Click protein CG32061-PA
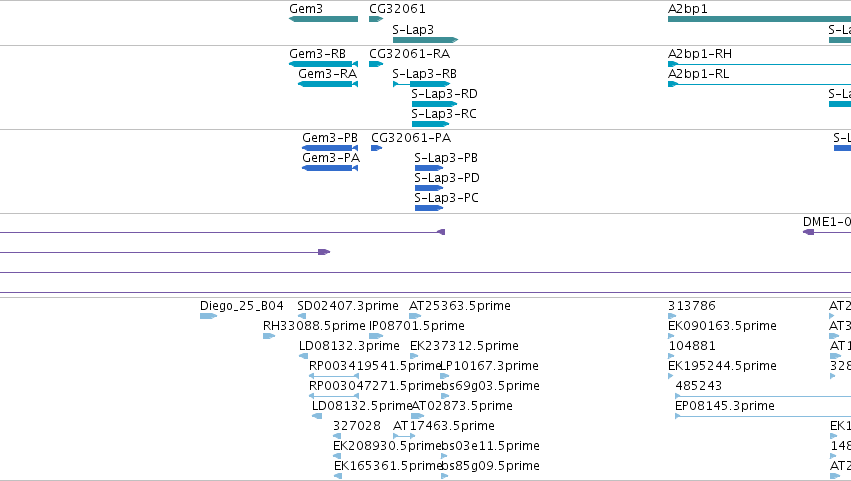The image size is (851, 481). point(377,148)
